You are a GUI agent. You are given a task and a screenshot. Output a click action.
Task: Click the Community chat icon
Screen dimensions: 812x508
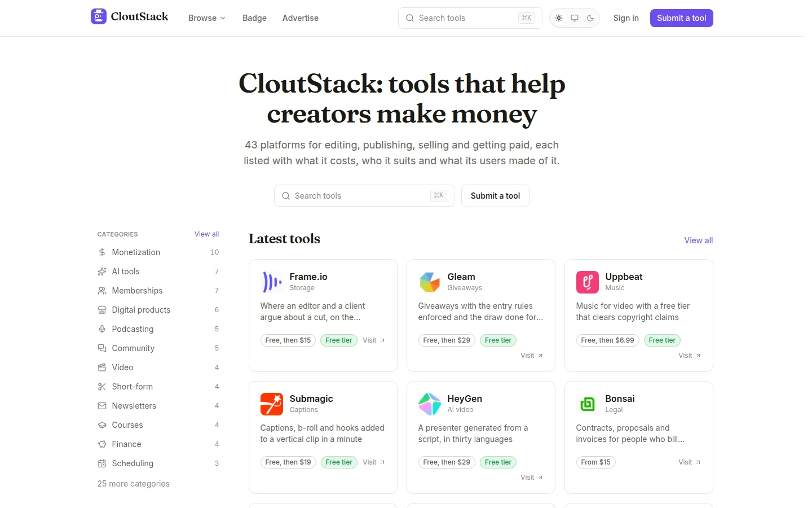click(102, 348)
